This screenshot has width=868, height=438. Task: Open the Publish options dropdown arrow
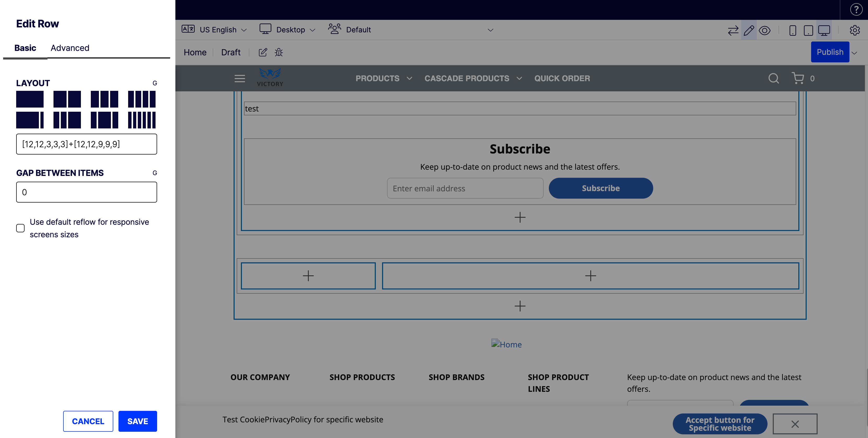854,52
